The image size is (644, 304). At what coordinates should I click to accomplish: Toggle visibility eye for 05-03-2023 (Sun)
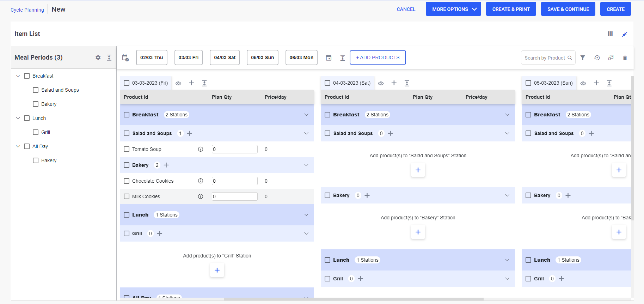tap(583, 84)
